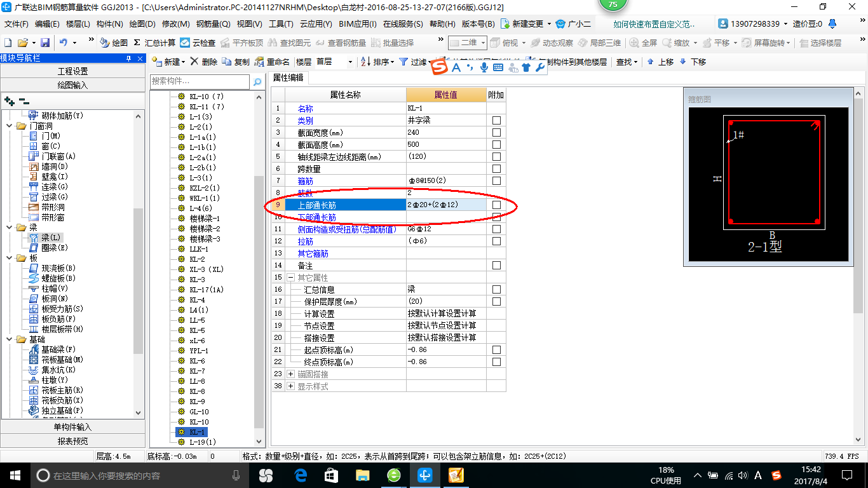Image resolution: width=868 pixels, height=488 pixels.
Task: Toggle 附加 checkbox for 起点顶标高 row
Action: 496,349
